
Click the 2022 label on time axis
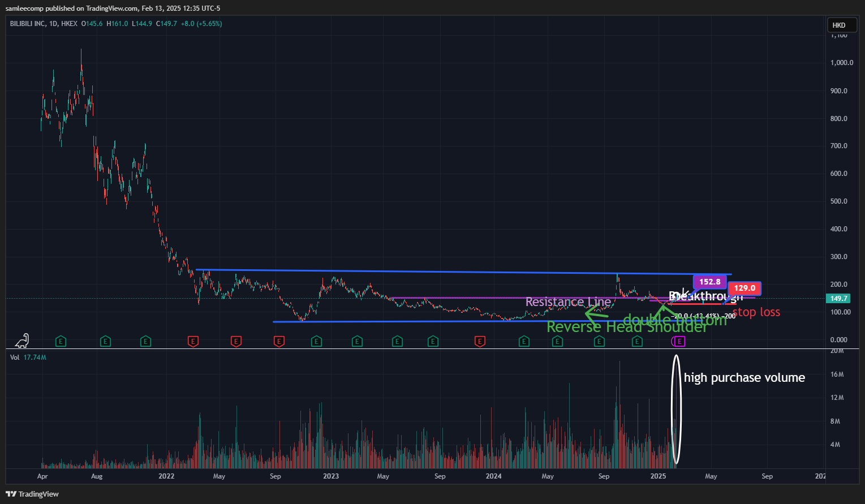pyautogui.click(x=166, y=476)
